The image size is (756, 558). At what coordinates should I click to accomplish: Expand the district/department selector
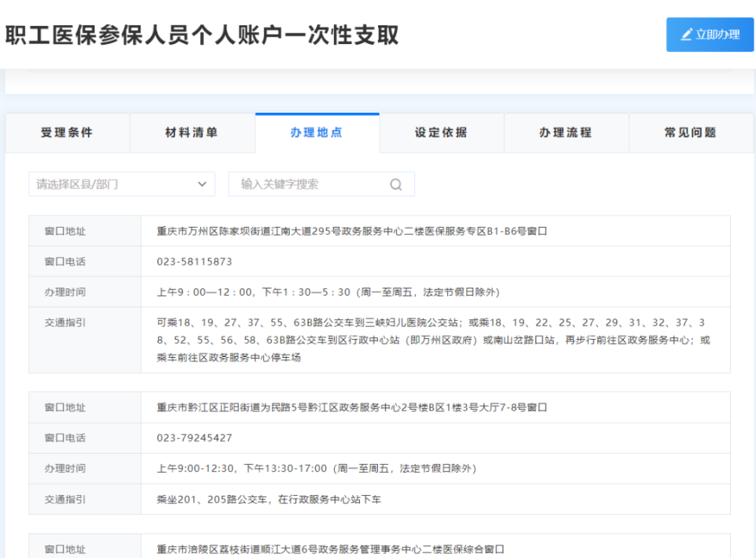pos(121,184)
